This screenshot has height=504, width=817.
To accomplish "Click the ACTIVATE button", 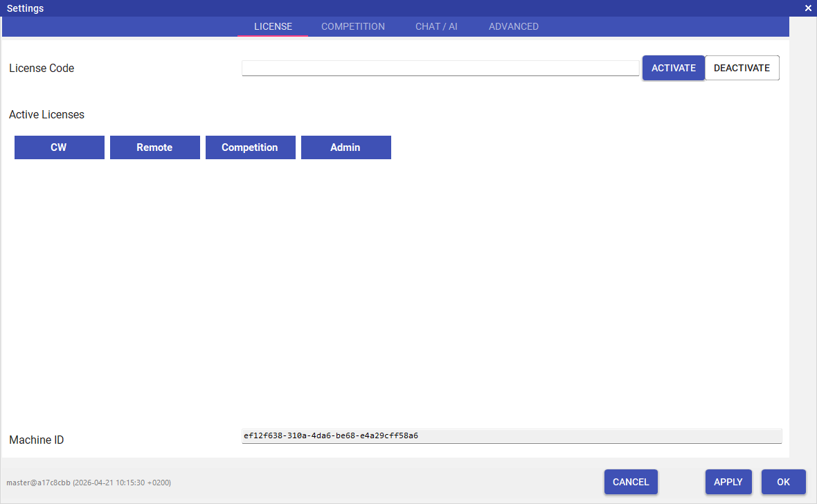I will pyautogui.click(x=673, y=69).
